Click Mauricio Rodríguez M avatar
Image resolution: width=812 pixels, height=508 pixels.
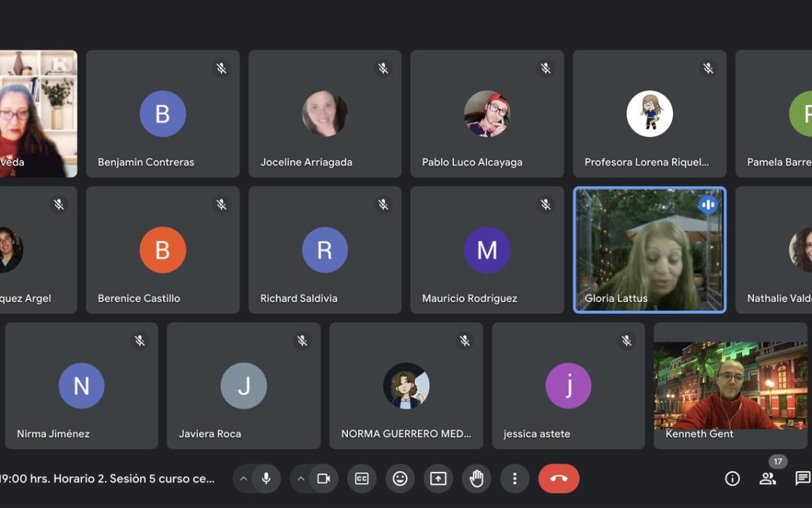[486, 250]
